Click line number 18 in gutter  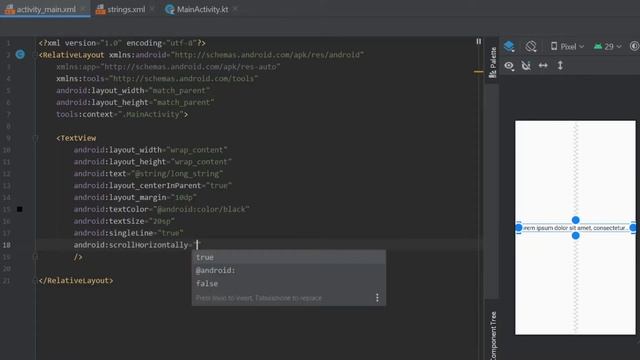click(7, 245)
